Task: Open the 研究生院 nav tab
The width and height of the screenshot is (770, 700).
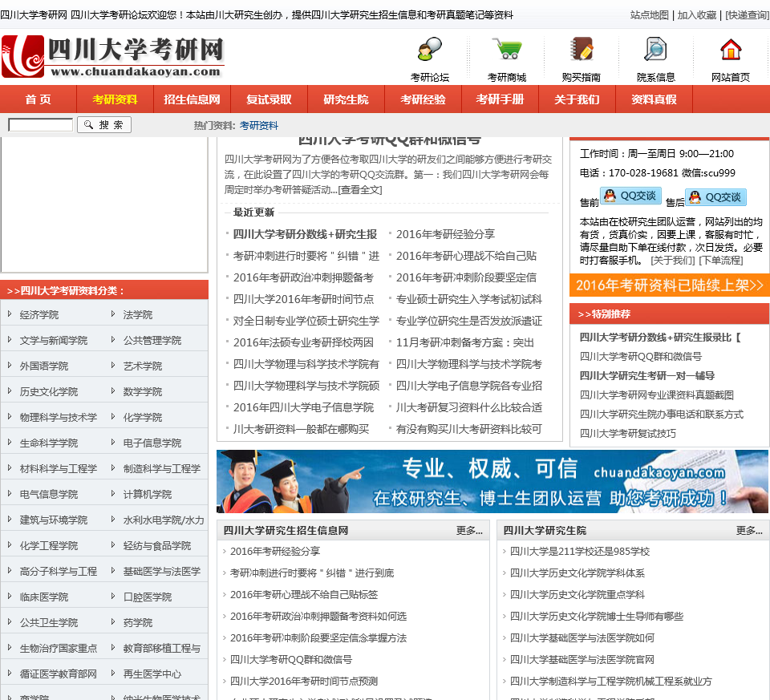Action: [346, 99]
